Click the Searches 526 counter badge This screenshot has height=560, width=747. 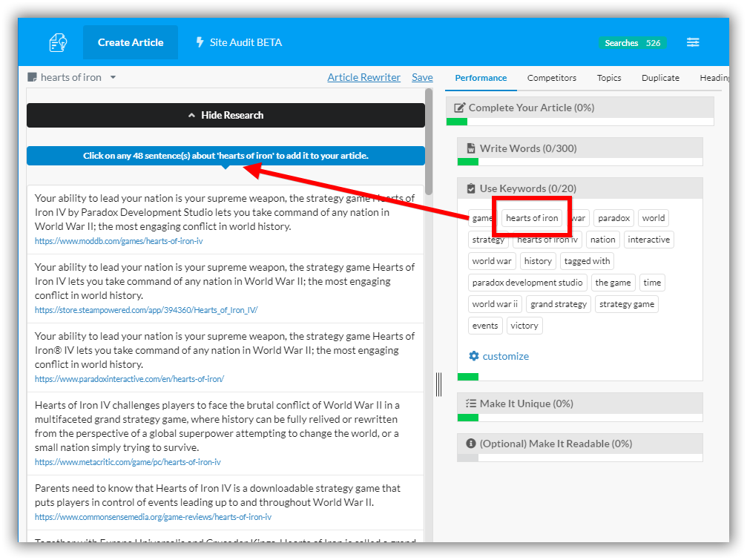(x=632, y=43)
